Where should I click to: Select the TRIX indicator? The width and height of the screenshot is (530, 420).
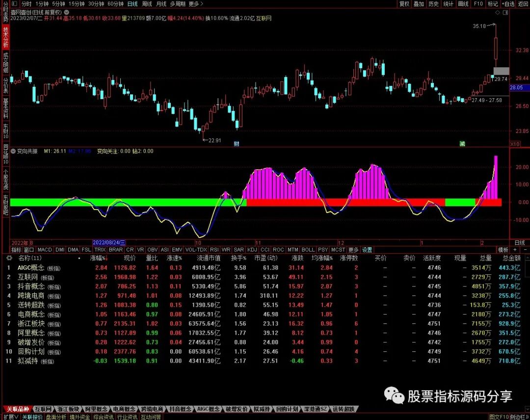100,250
